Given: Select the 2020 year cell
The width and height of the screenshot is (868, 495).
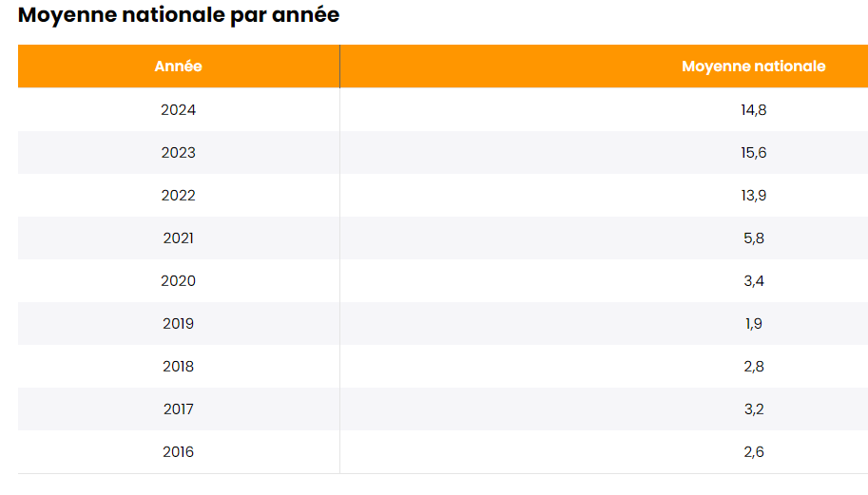Looking at the screenshot, I should tap(178, 281).
